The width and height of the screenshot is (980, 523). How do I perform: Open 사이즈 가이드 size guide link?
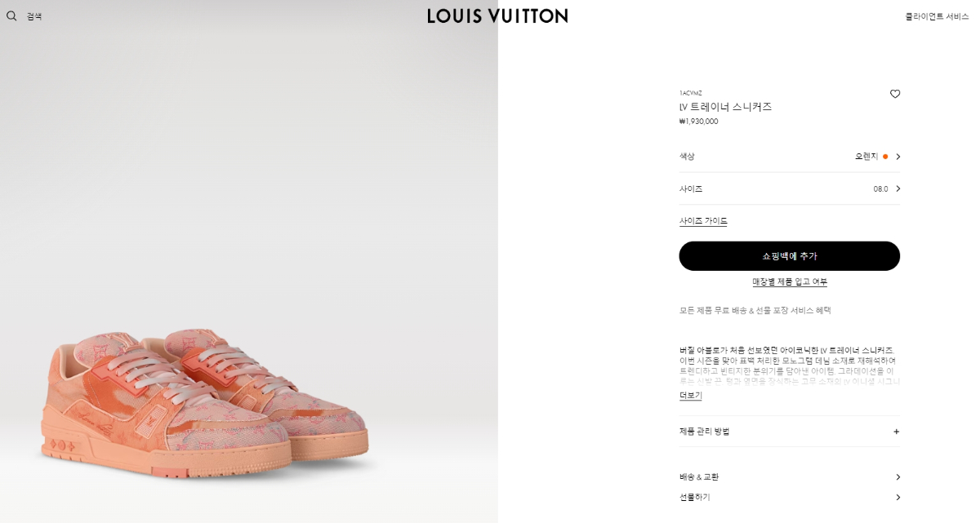pyautogui.click(x=703, y=221)
